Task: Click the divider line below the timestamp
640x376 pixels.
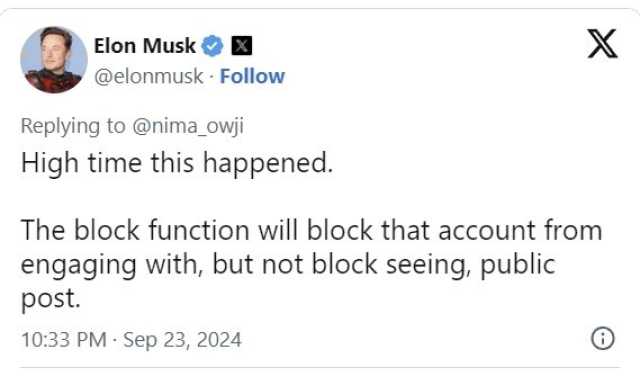Action: point(320,367)
